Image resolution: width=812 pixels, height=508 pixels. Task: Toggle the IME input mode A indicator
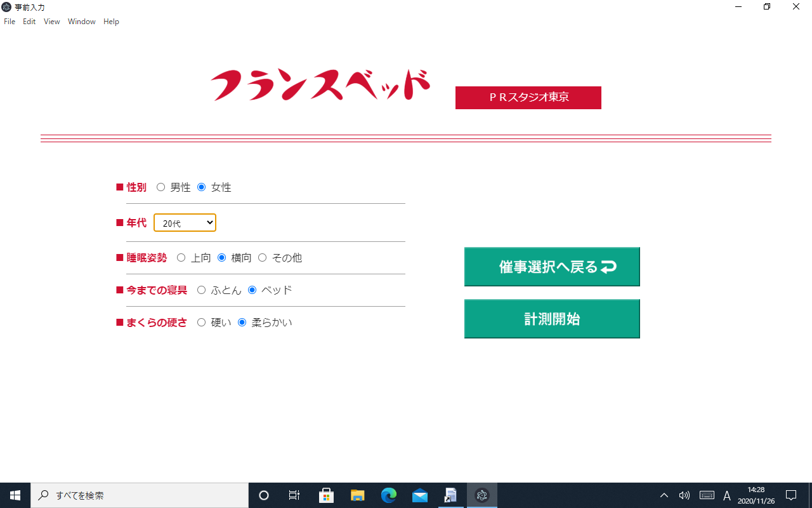tap(727, 495)
